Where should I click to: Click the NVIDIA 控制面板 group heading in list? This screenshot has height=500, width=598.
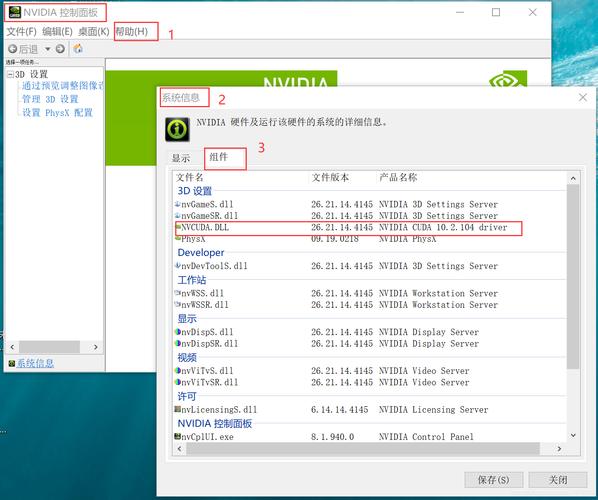215,423
